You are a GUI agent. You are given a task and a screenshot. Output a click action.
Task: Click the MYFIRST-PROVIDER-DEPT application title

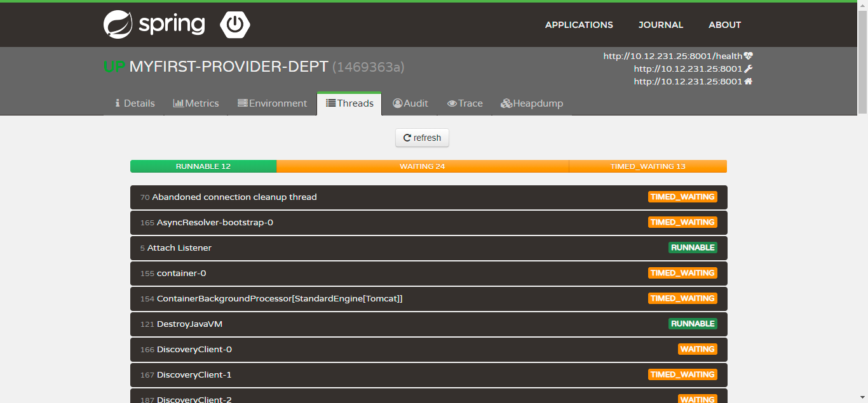click(229, 67)
